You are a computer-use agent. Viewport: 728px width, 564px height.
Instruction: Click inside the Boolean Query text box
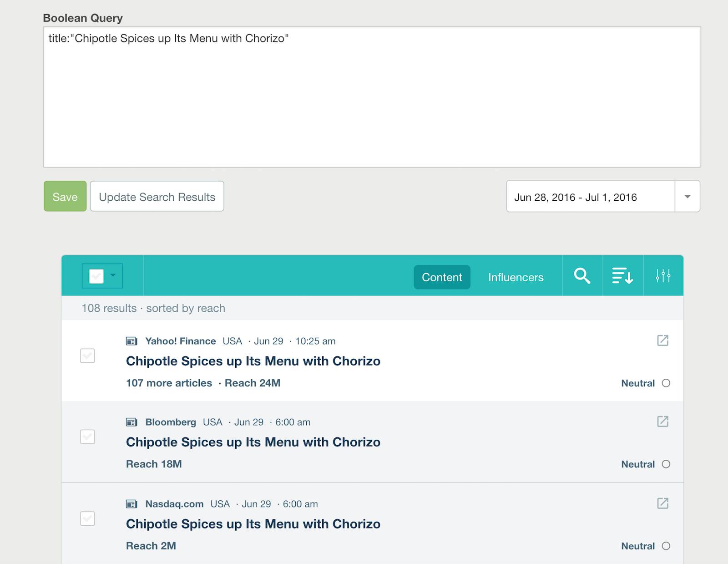(372, 97)
